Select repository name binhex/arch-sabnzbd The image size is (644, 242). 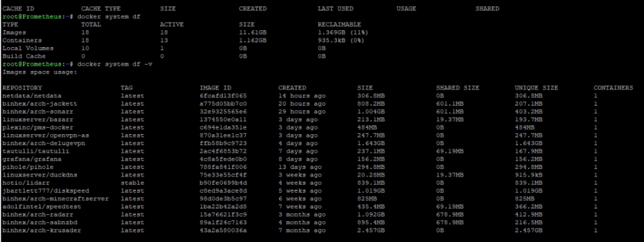(x=39, y=223)
